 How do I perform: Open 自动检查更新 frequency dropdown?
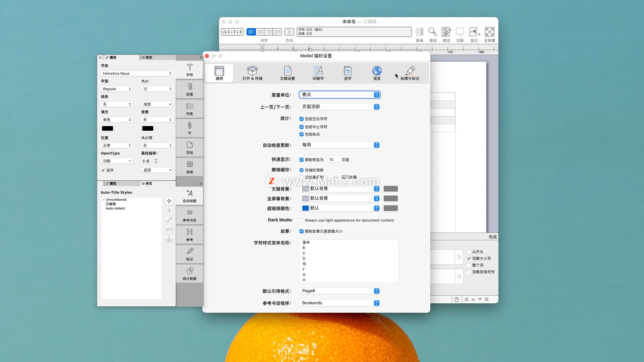pyautogui.click(x=339, y=145)
